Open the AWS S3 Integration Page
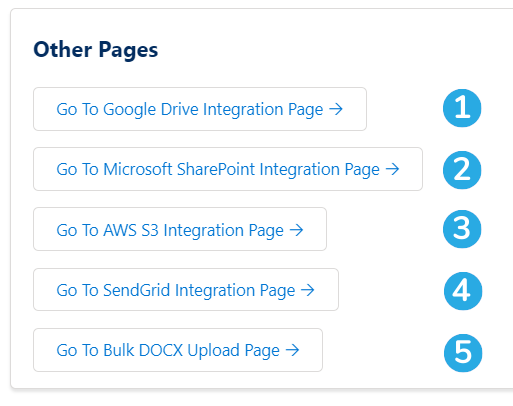 tap(180, 229)
